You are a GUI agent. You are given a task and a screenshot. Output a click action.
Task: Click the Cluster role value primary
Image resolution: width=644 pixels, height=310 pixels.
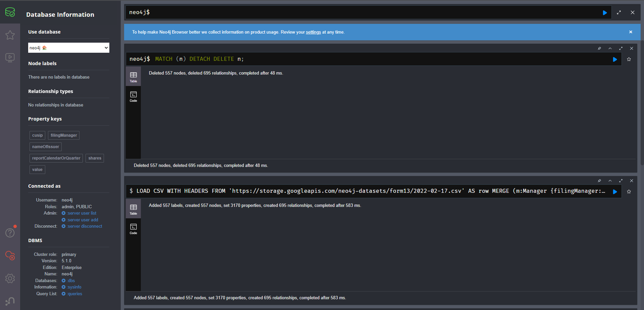69,255
